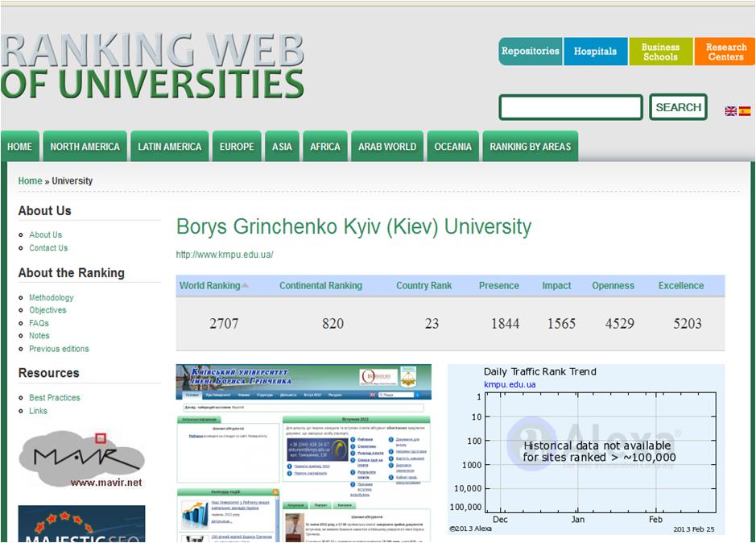Switch site language to English flag
Image resolution: width=756 pixels, height=543 pixels.
tap(730, 111)
